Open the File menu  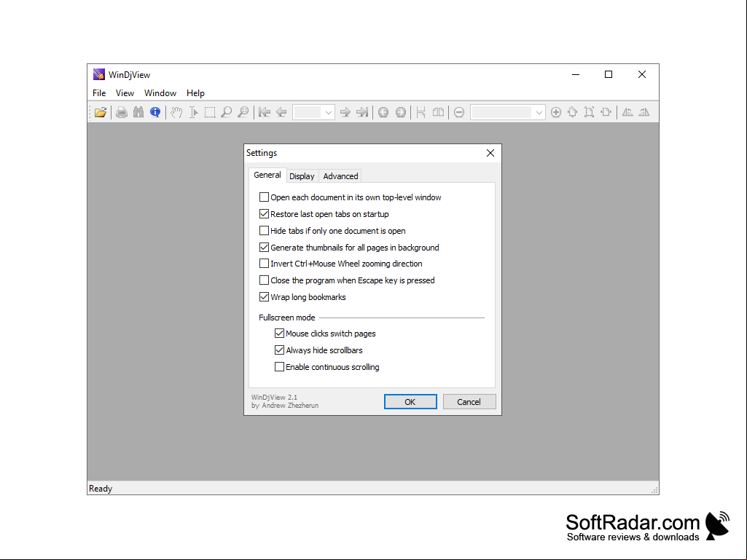click(99, 93)
